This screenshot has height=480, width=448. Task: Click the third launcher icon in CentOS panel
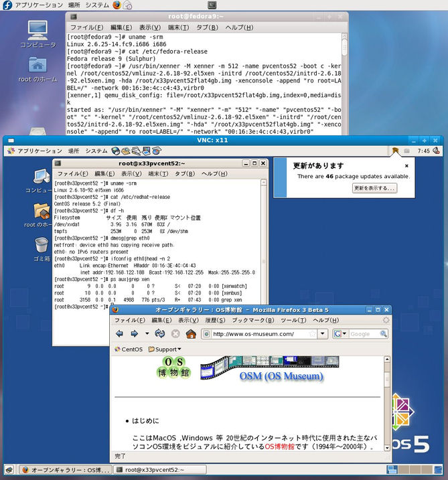click(x=136, y=151)
